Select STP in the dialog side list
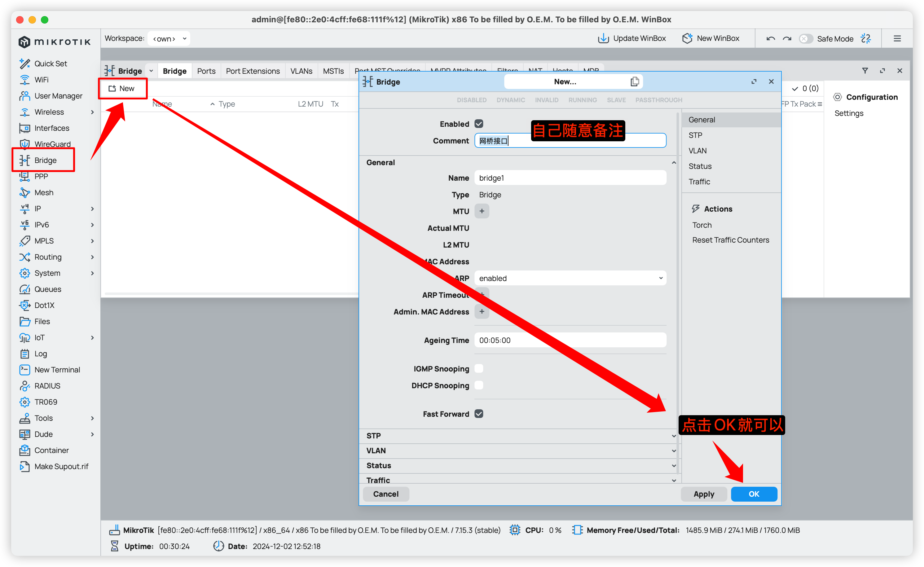 pos(731,135)
